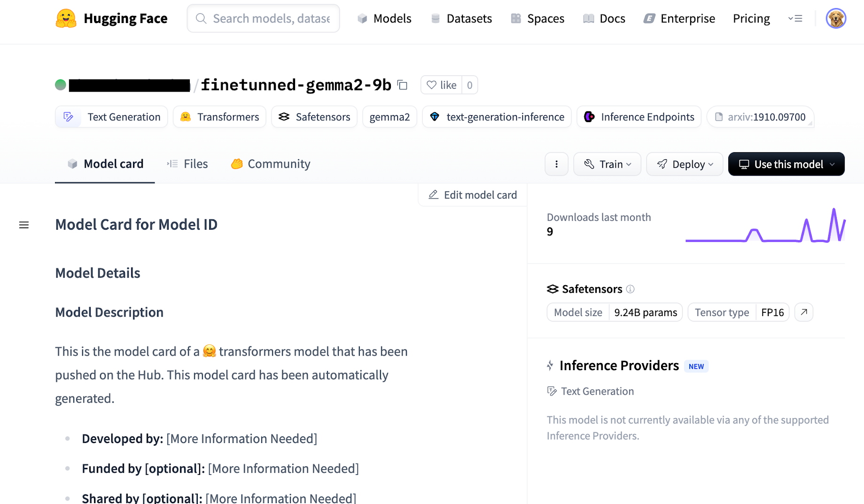
Task: Click the search magnifier icon
Action: pyautogui.click(x=201, y=18)
